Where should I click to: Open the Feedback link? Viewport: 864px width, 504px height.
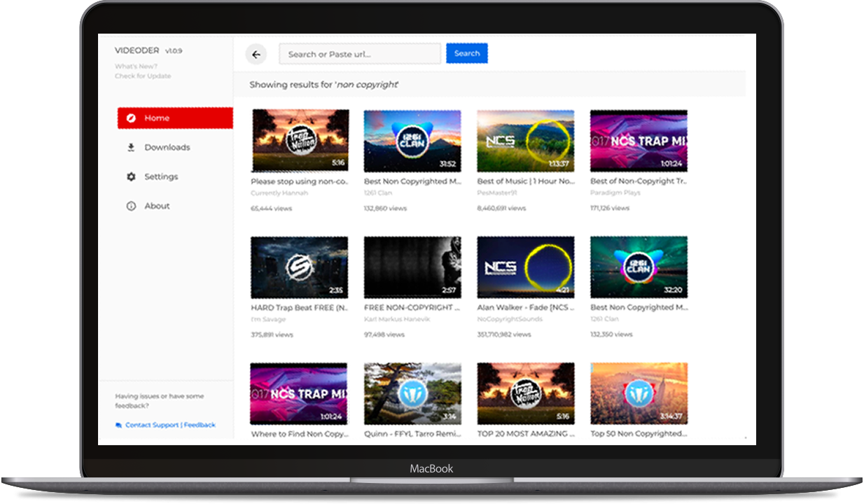tap(200, 425)
